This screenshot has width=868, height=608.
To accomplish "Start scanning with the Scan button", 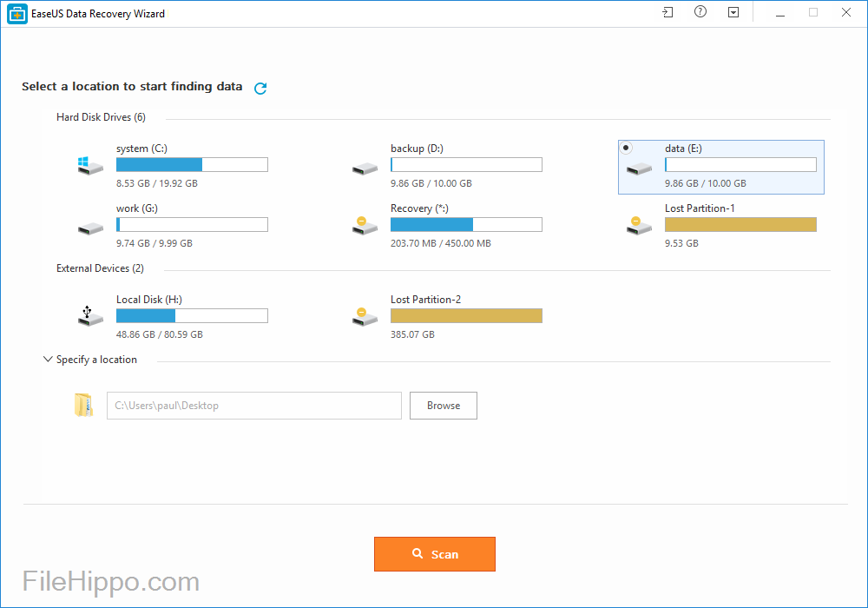I will point(434,553).
